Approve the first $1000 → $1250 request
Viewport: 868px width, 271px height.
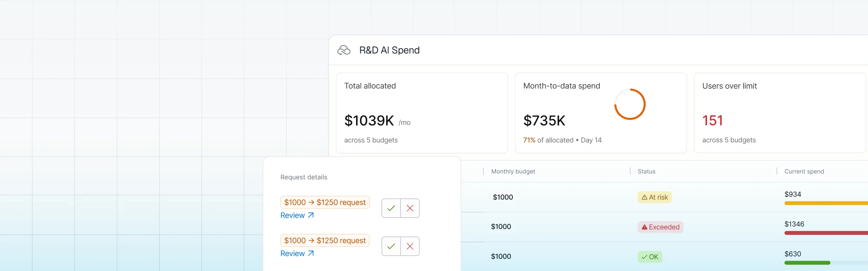pyautogui.click(x=391, y=208)
